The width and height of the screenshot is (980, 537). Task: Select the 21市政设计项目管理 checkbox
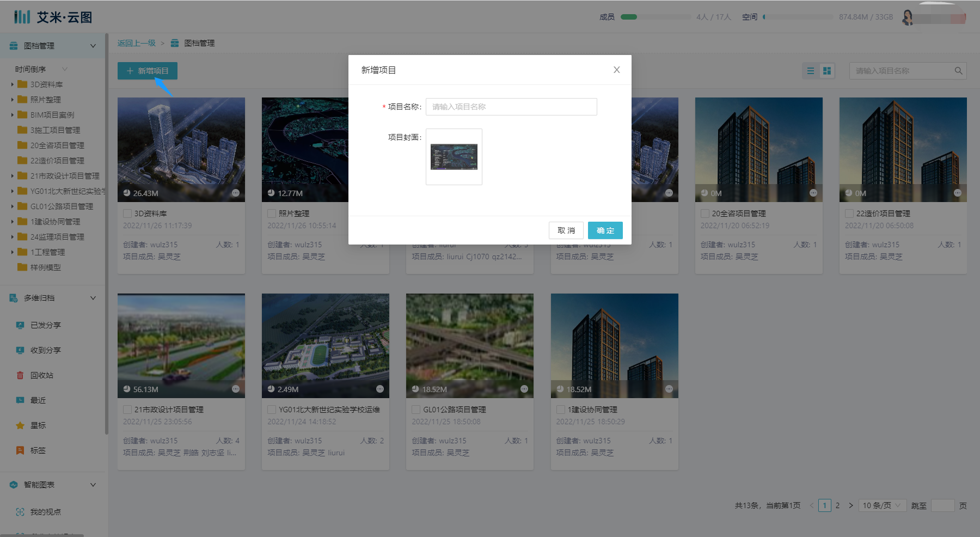click(127, 410)
